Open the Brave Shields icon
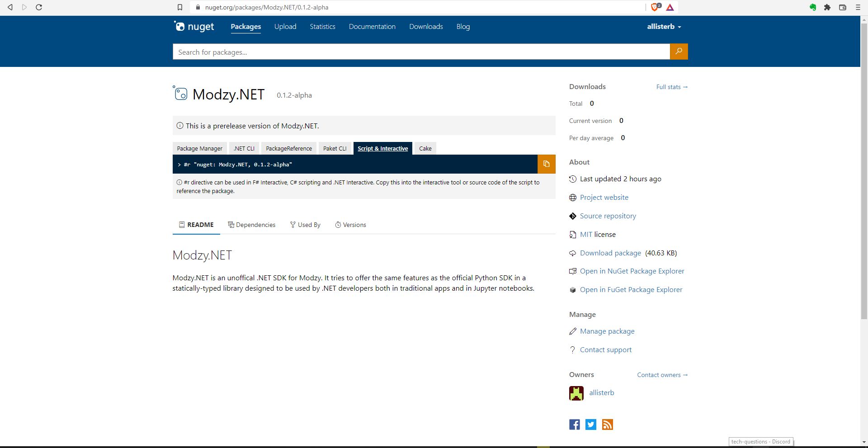This screenshot has width=868, height=448. pos(655,7)
